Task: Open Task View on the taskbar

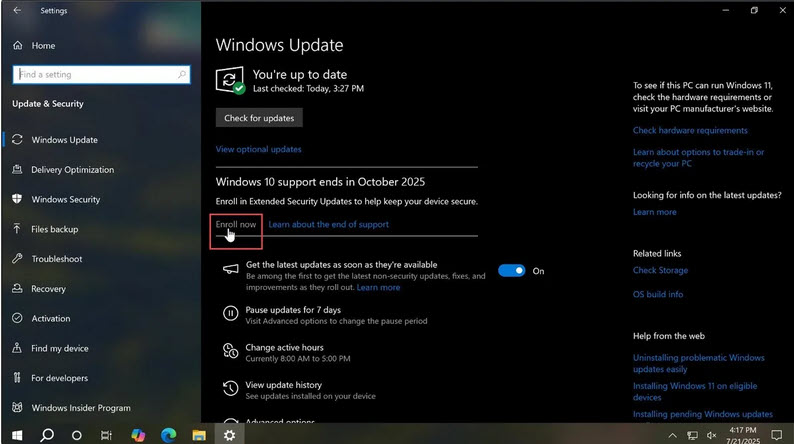Action: coord(106,435)
